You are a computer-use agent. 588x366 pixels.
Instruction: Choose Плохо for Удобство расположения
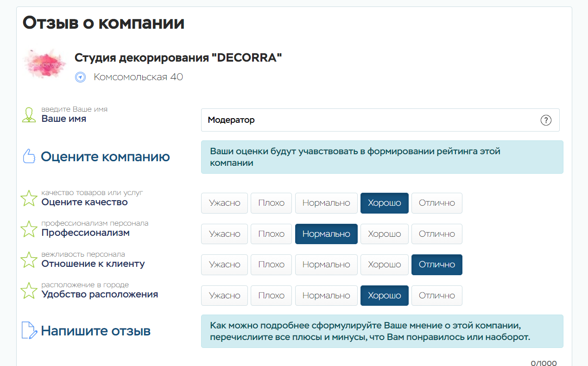point(271,296)
